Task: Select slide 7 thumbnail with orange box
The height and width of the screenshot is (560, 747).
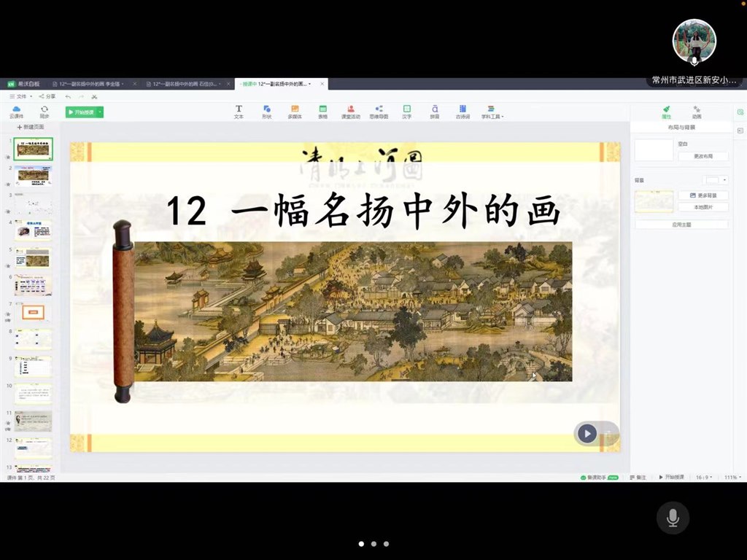Action: tap(33, 312)
